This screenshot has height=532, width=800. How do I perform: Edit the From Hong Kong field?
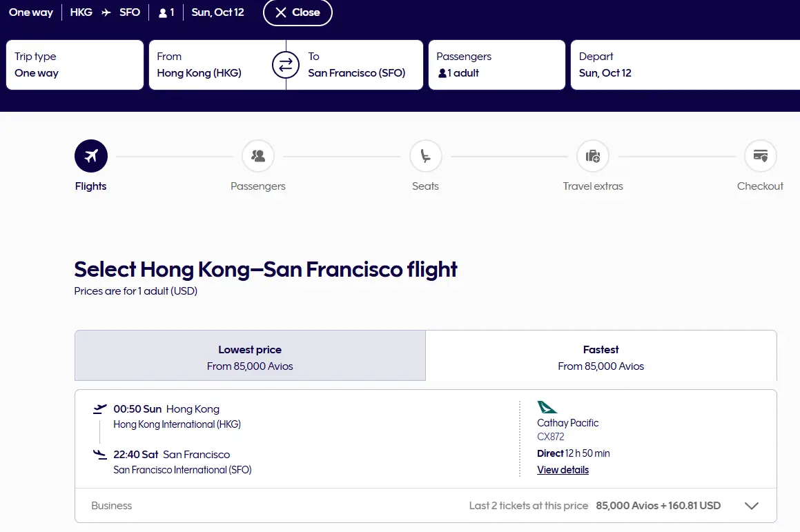(207, 65)
